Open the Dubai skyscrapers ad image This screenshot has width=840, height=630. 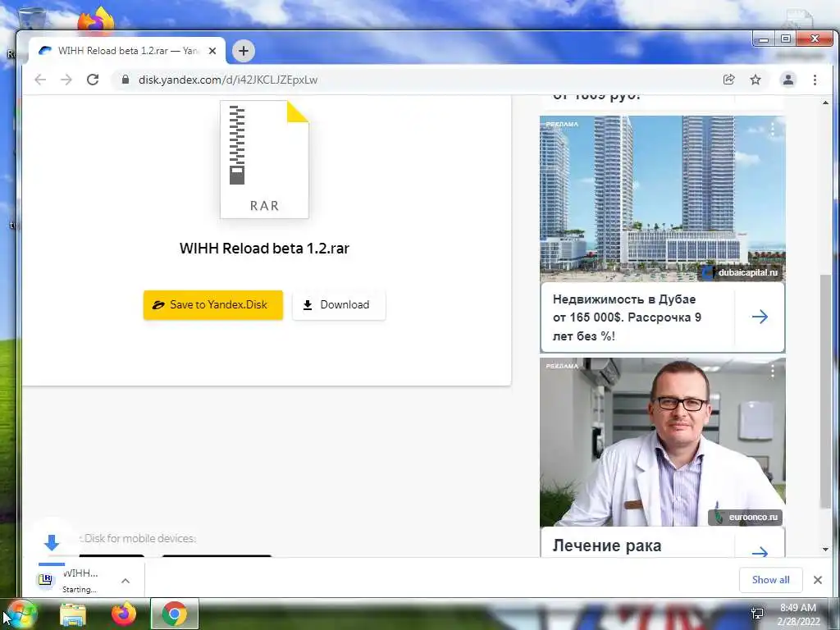coord(662,199)
